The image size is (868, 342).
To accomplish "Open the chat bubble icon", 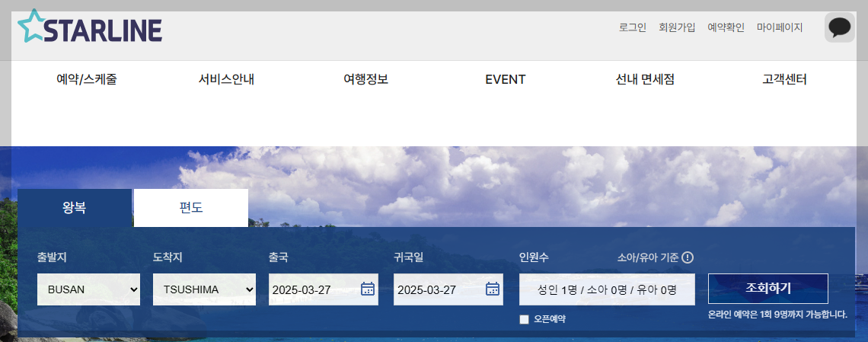I will click(x=840, y=27).
